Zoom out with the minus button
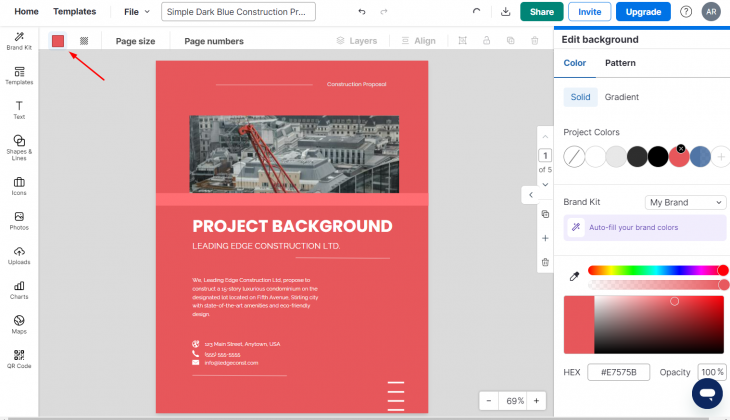This screenshot has width=730, height=420. 489,401
